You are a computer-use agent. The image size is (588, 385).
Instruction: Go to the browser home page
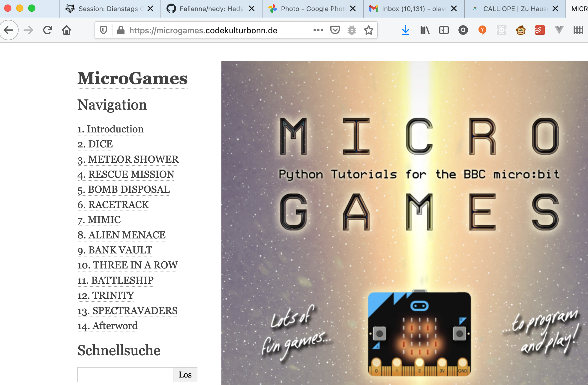67,30
